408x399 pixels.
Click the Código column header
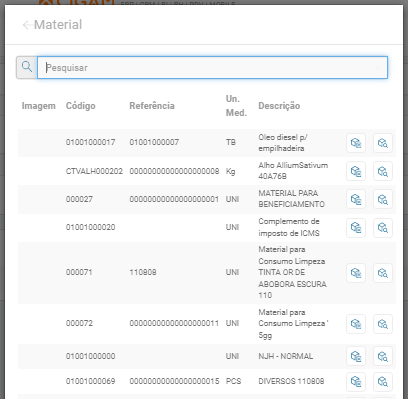[x=81, y=106]
